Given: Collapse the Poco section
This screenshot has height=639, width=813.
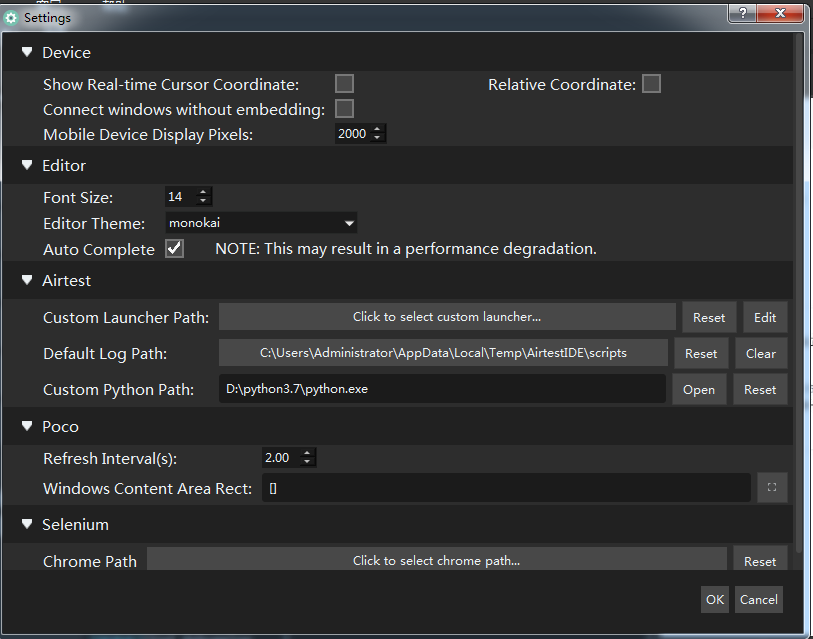Looking at the screenshot, I should click(27, 426).
